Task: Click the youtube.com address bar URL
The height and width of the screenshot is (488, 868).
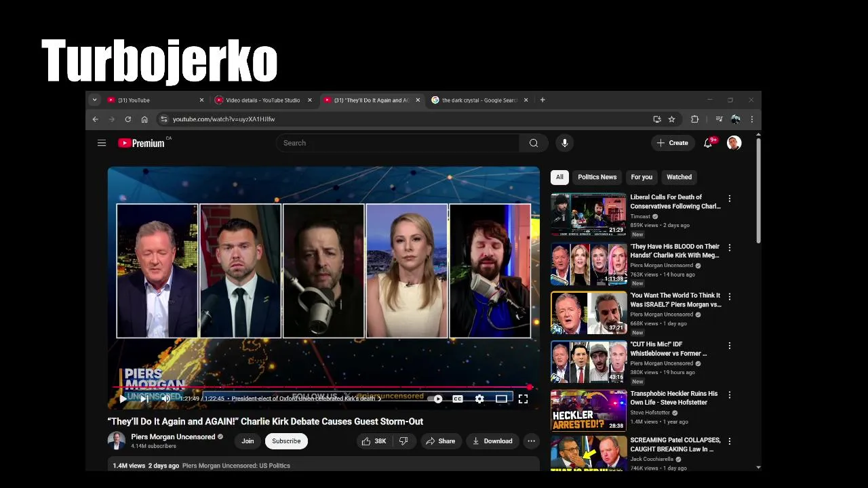Action: click(x=224, y=119)
